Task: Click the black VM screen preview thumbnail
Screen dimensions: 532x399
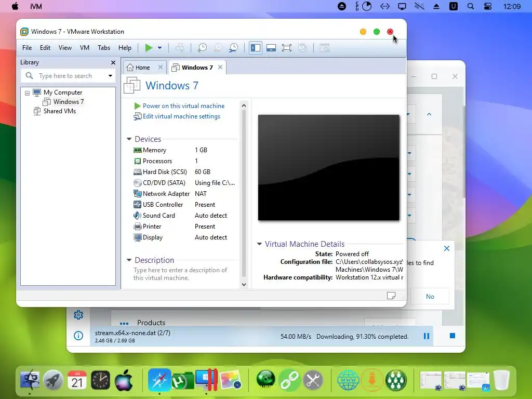Action: [x=329, y=168]
